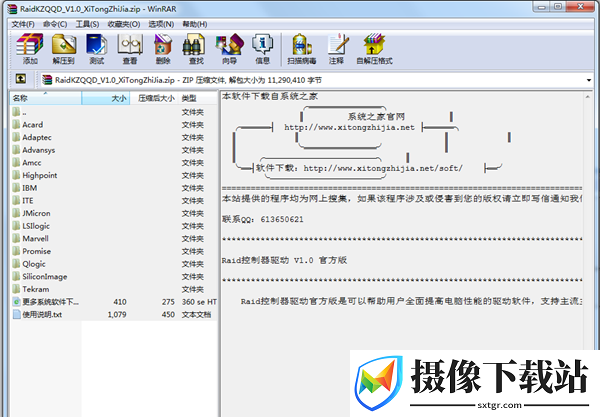Select the Tekram folder
Image resolution: width=600 pixels, height=417 pixels.
114,289
